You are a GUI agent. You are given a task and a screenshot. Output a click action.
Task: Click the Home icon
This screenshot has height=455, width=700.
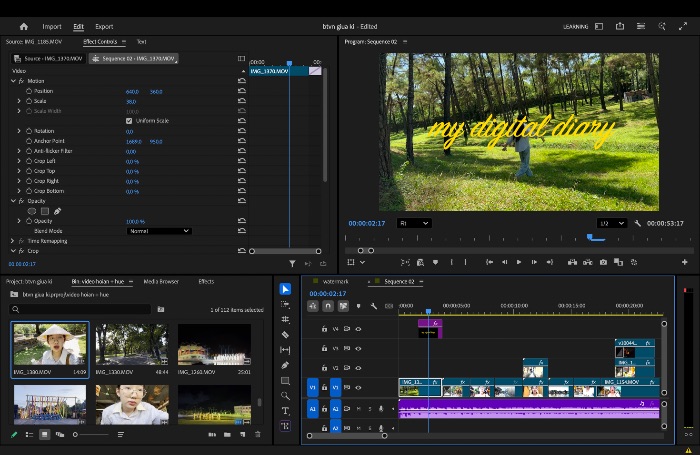(24, 27)
